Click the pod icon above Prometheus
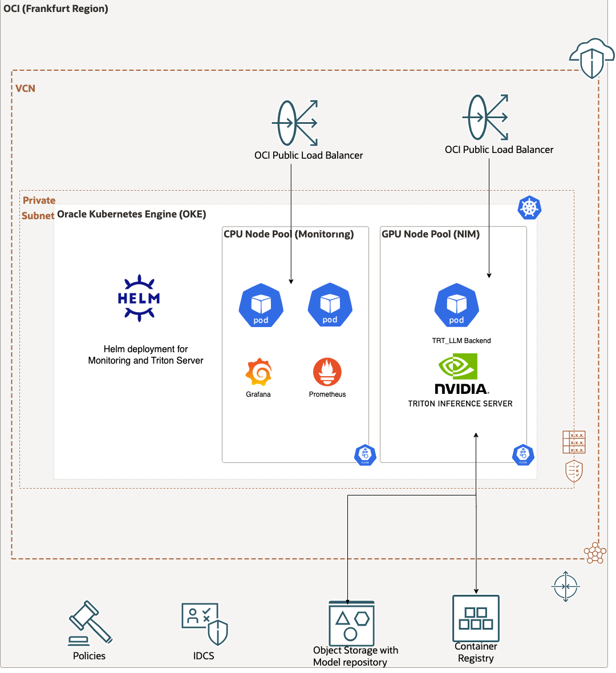The width and height of the screenshot is (616, 673). pos(330,305)
